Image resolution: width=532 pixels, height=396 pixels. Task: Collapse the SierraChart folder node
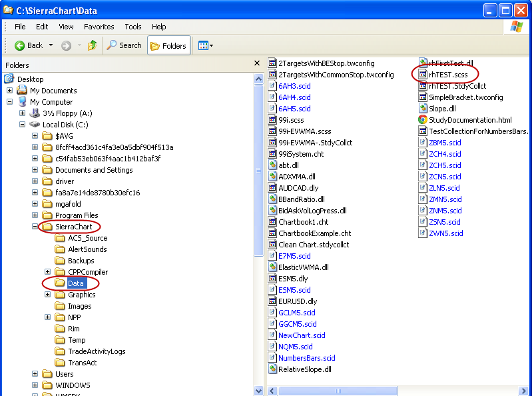(x=35, y=226)
